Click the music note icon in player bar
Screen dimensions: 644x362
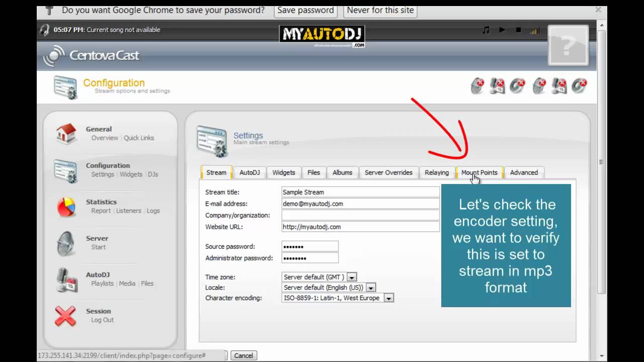click(x=486, y=30)
